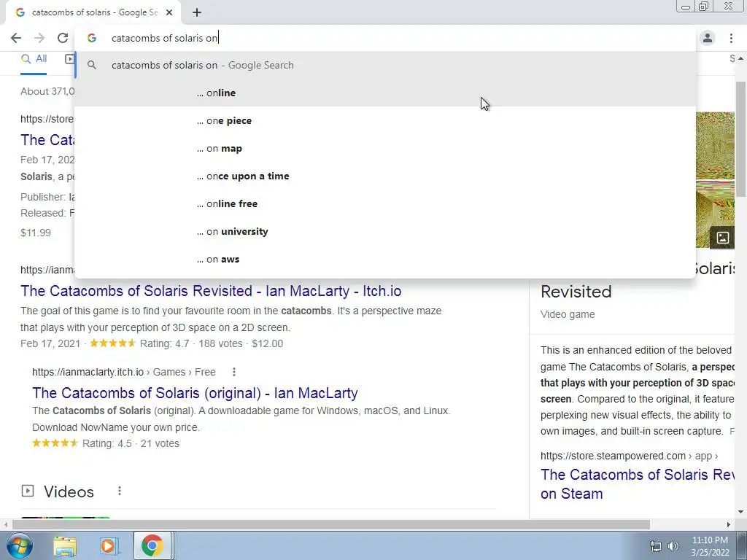Screen dimensions: 747x560
Task: Launch the media player taskbar icon
Action: point(109,546)
